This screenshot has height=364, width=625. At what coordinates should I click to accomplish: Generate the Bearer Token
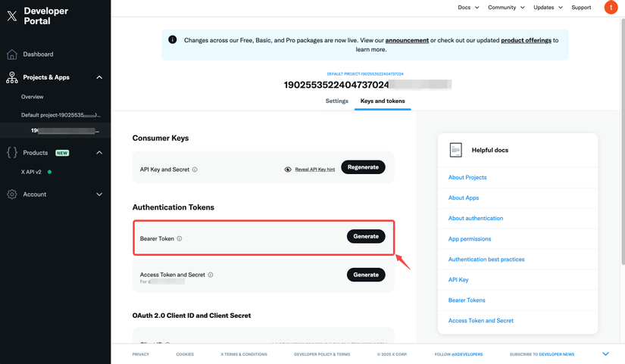coord(366,237)
